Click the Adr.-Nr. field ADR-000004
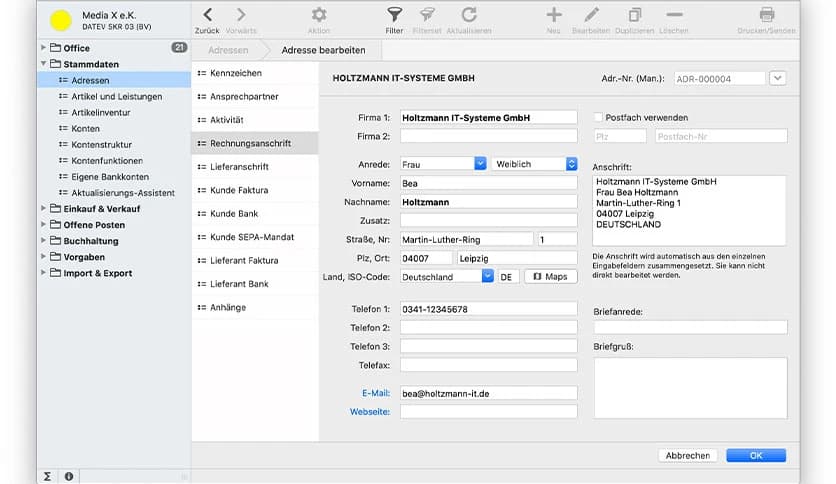Screen dimensions: 836x484 pos(719,79)
